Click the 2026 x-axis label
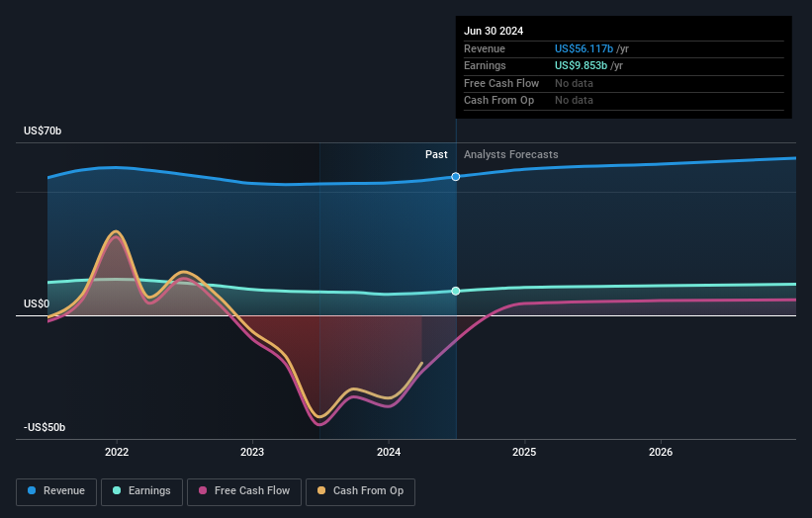812x518 pixels. point(661,453)
